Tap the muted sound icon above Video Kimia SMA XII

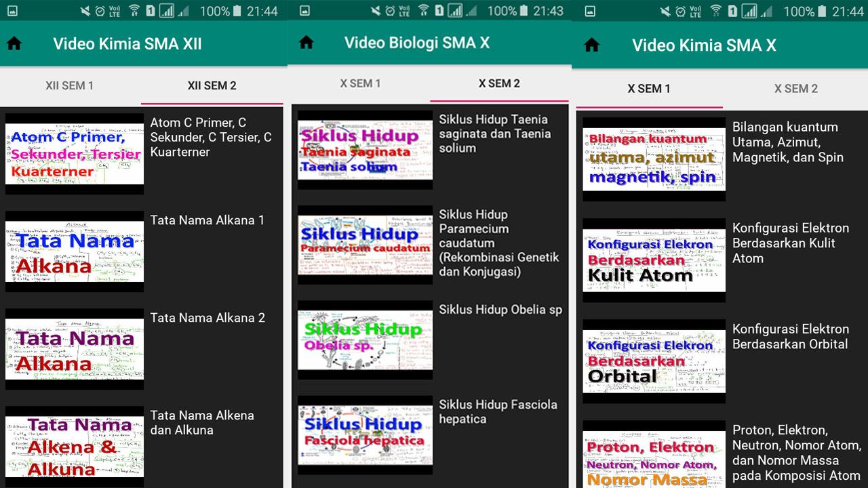85,12
